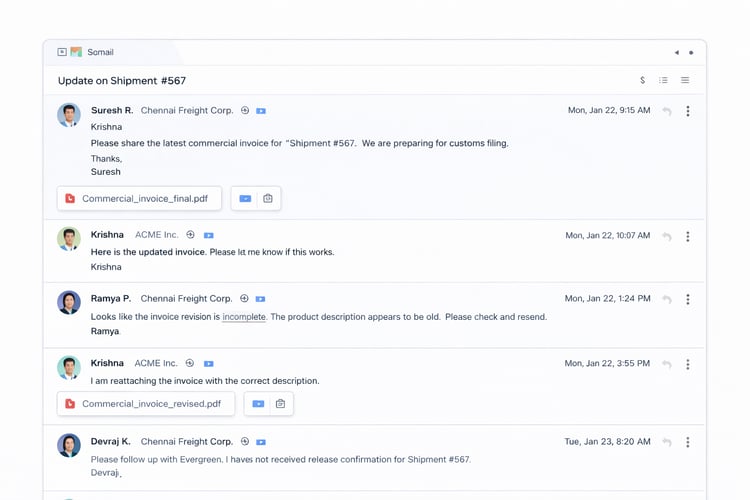
Task: Click circled plus icon on Krishna's 3:55 PM message
Action: tap(190, 363)
